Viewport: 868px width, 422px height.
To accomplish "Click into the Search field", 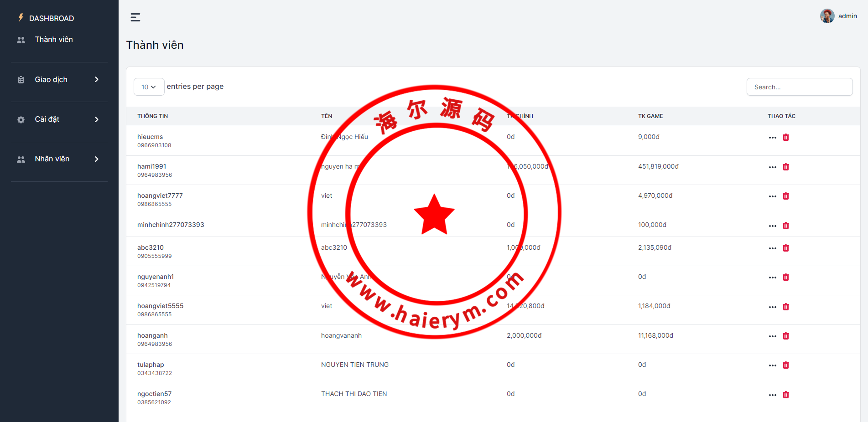I will point(799,87).
